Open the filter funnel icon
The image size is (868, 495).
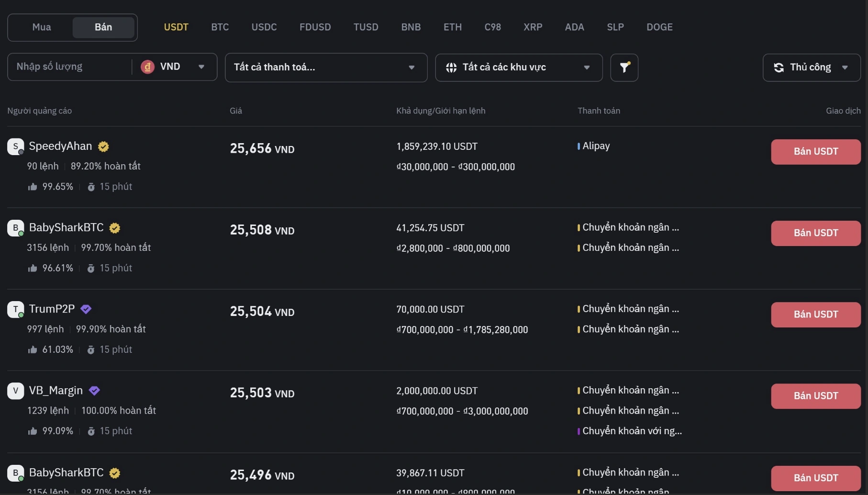(624, 67)
